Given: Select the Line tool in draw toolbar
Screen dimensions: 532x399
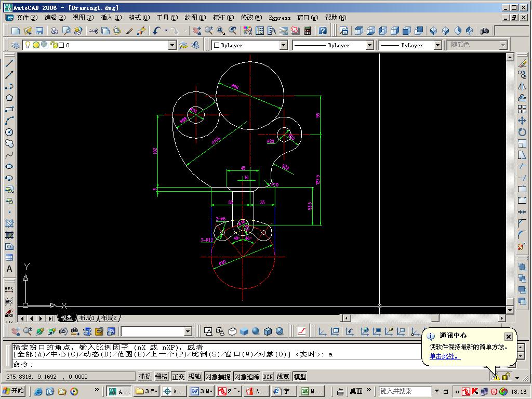Looking at the screenshot, I should click(x=9, y=63).
